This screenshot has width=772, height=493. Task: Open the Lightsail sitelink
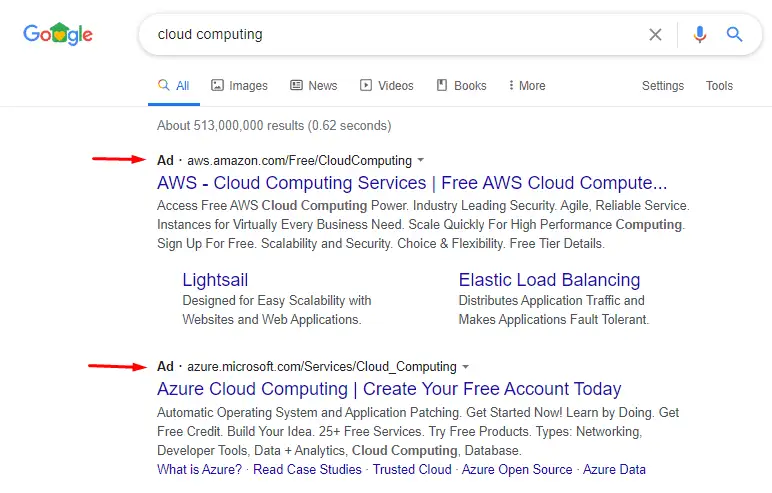(x=215, y=280)
